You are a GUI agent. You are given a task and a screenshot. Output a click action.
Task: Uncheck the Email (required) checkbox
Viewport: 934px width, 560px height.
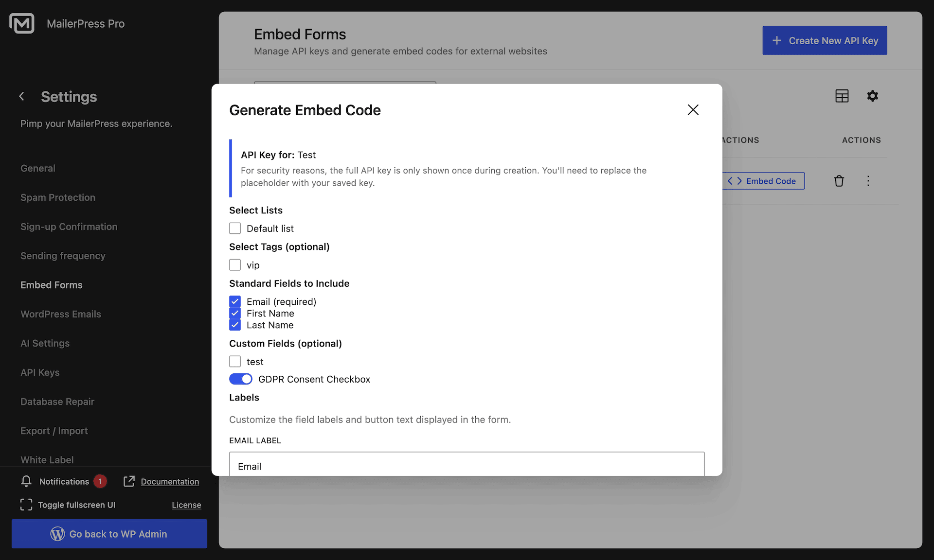(x=235, y=301)
